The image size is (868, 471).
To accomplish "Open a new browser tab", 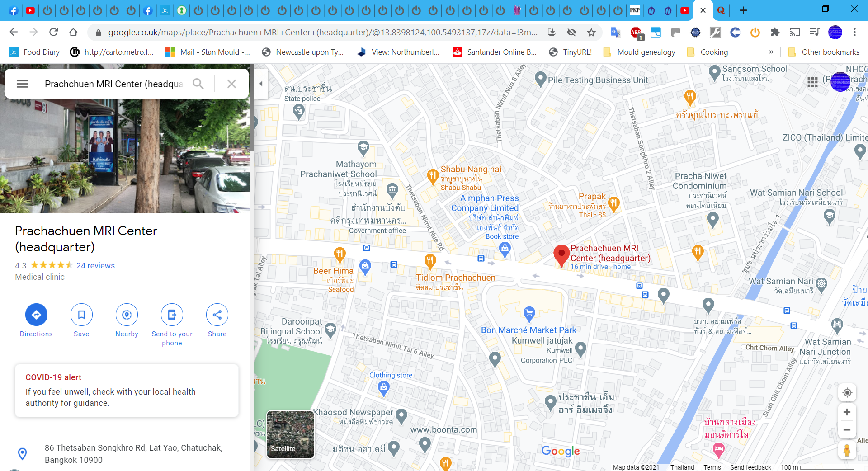I will tap(743, 10).
